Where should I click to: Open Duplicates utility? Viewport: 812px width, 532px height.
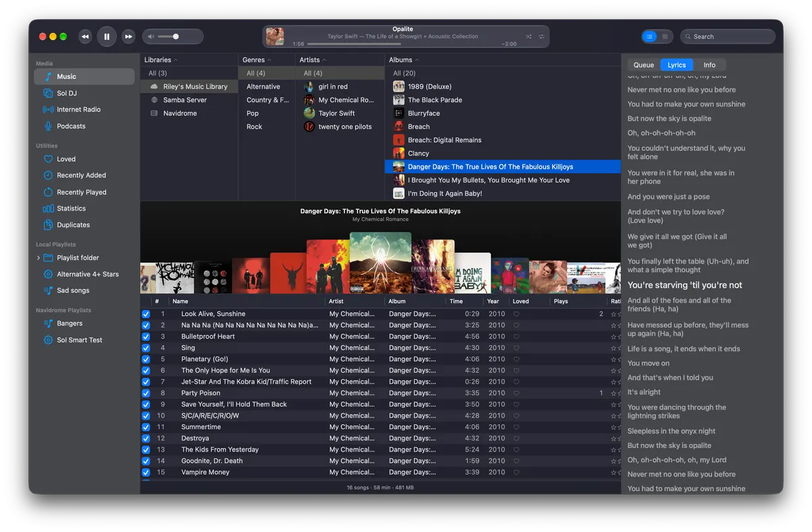(x=85, y=225)
